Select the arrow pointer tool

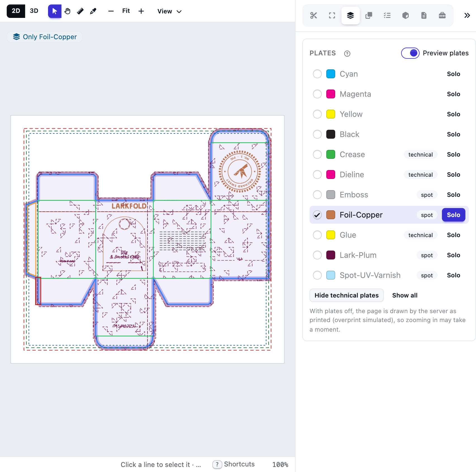pos(55,11)
